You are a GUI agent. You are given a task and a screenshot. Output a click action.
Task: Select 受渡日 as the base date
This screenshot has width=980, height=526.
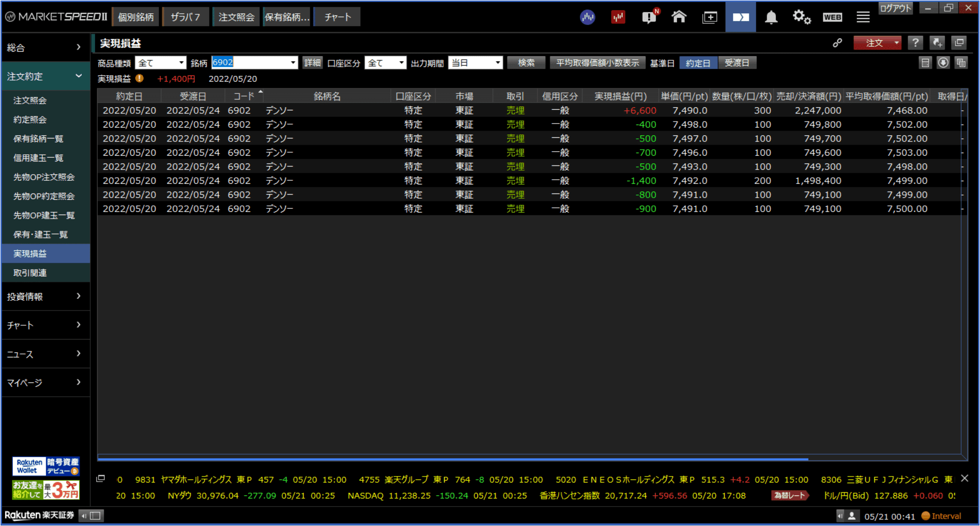pos(737,63)
